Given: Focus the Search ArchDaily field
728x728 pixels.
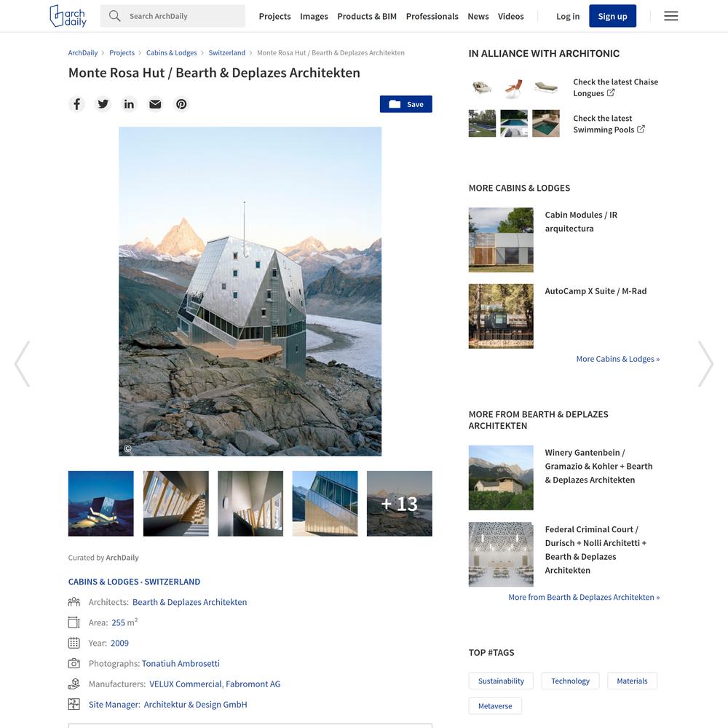Looking at the screenshot, I should pyautogui.click(x=173, y=16).
